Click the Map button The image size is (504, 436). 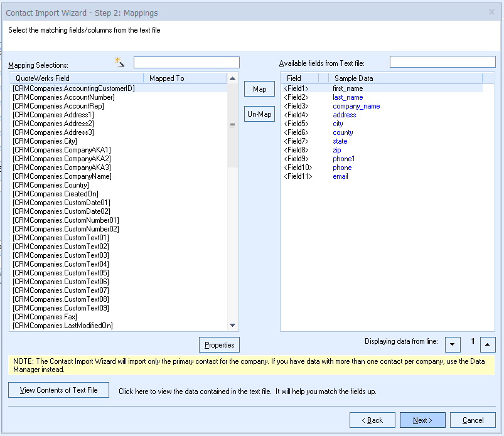click(x=259, y=89)
